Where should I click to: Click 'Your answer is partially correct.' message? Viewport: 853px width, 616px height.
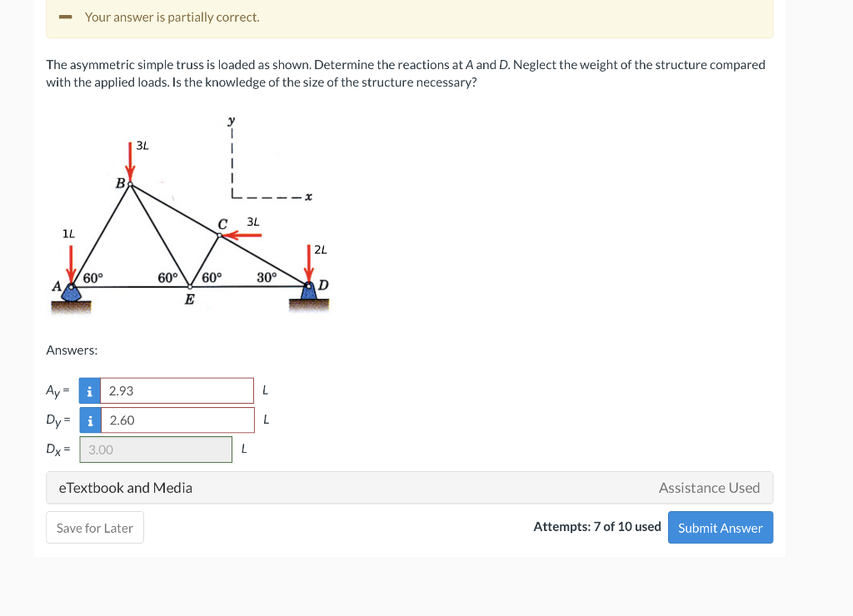[x=172, y=17]
